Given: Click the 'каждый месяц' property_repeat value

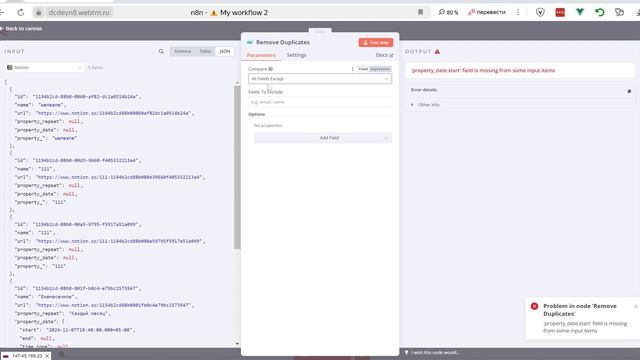Looking at the screenshot, I should point(88,313).
